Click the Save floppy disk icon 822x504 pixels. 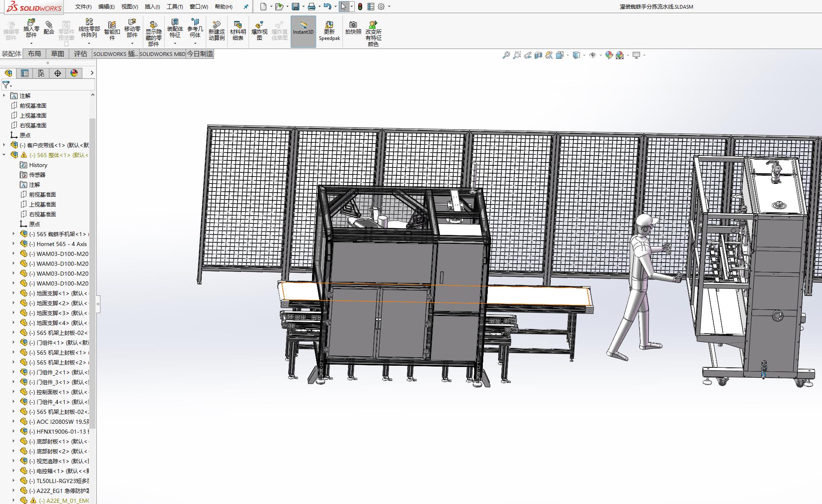(296, 7)
